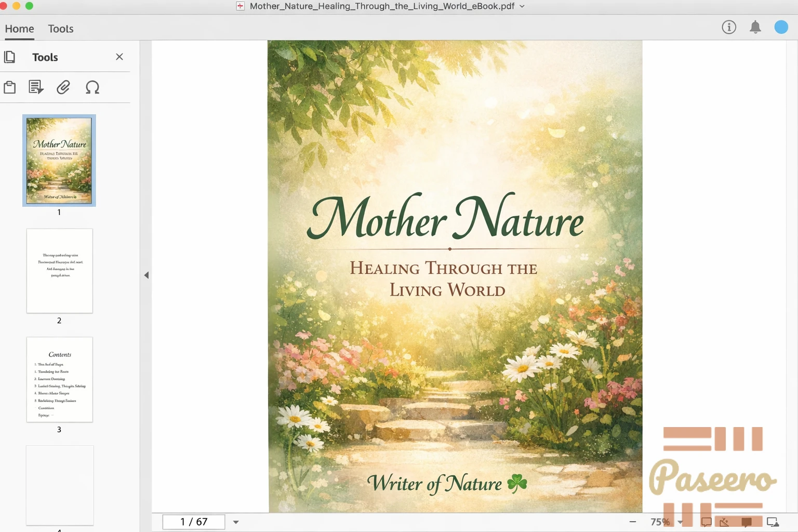
Task: Collapse the side panel with arrow
Action: 147,275
